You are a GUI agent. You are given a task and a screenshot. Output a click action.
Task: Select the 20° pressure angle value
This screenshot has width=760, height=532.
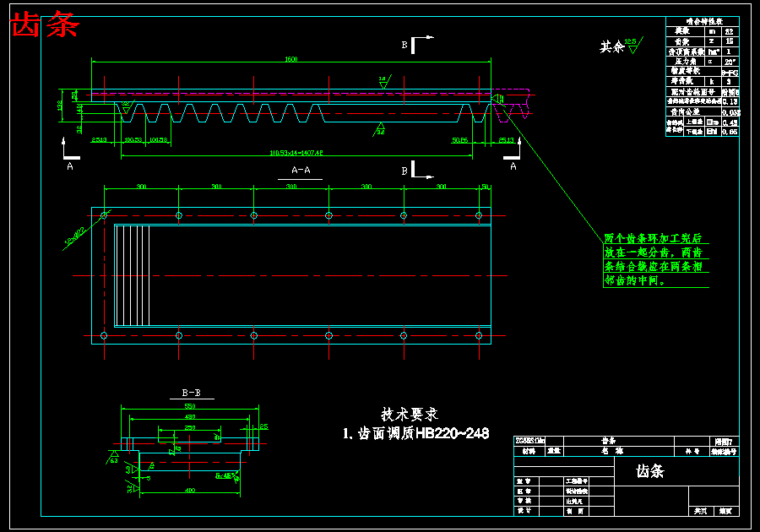[730, 62]
